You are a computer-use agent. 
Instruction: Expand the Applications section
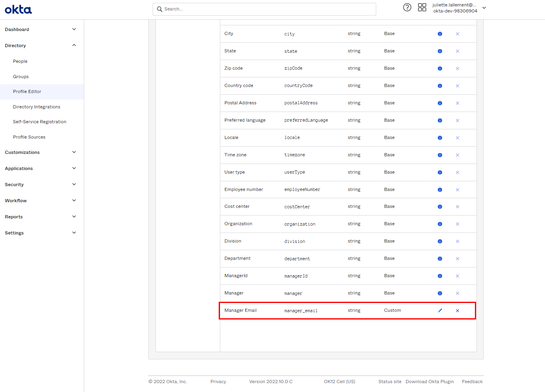tap(74, 168)
